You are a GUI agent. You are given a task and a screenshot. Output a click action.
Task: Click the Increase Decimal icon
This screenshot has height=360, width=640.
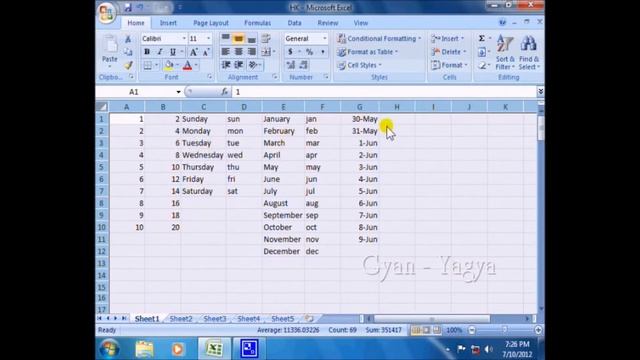coord(290,65)
